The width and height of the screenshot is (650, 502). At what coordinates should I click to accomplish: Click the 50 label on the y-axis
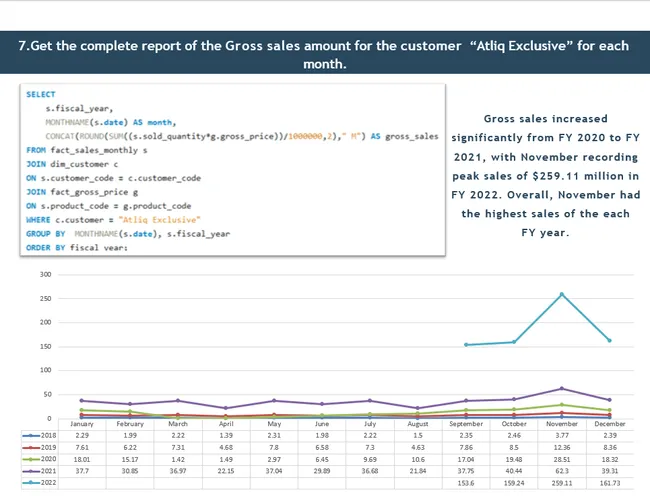(x=47, y=394)
